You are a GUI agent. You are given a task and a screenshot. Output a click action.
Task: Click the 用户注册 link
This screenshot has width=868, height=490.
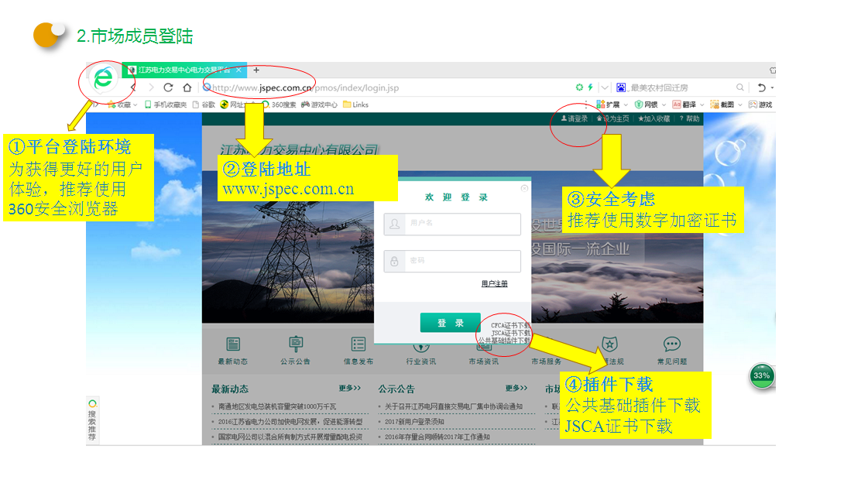(x=494, y=284)
